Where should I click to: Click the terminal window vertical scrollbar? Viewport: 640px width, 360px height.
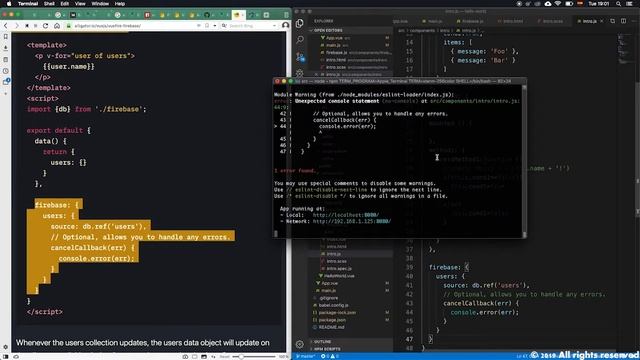(524, 160)
